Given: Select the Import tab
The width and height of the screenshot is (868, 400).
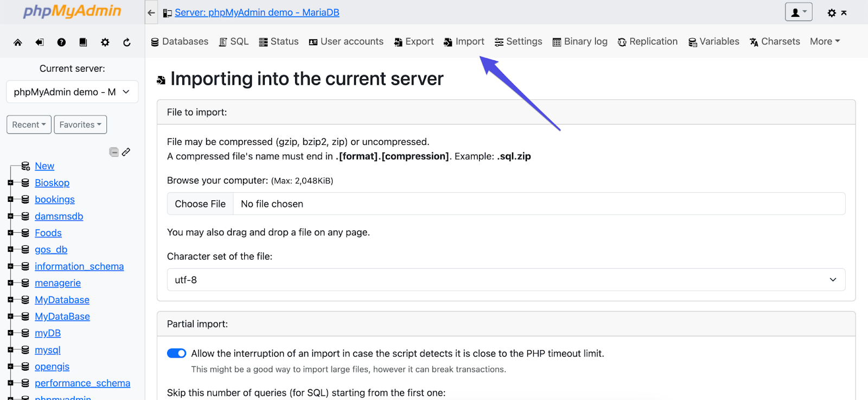Looking at the screenshot, I should (464, 41).
